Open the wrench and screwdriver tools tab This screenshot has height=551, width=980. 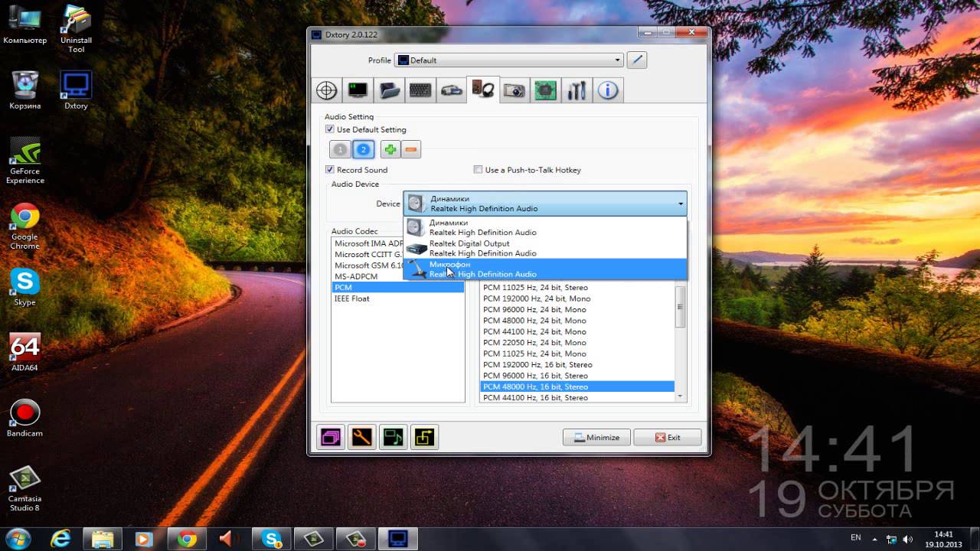tap(577, 90)
